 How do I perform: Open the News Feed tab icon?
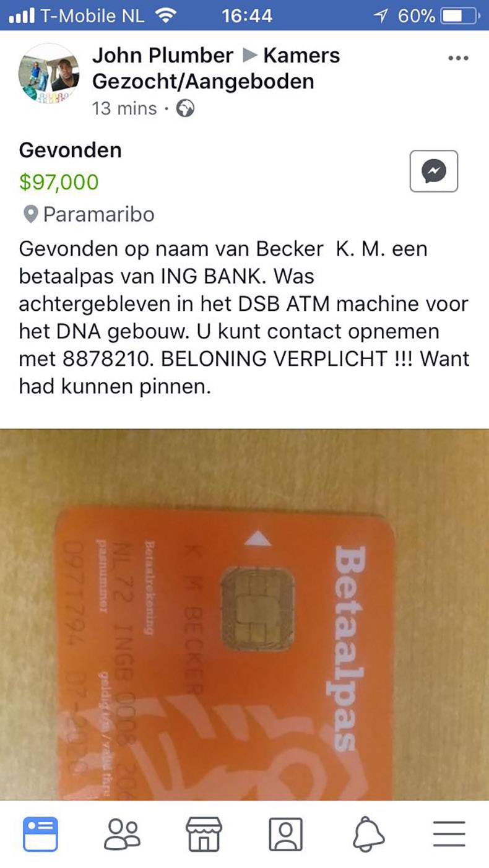point(40,834)
